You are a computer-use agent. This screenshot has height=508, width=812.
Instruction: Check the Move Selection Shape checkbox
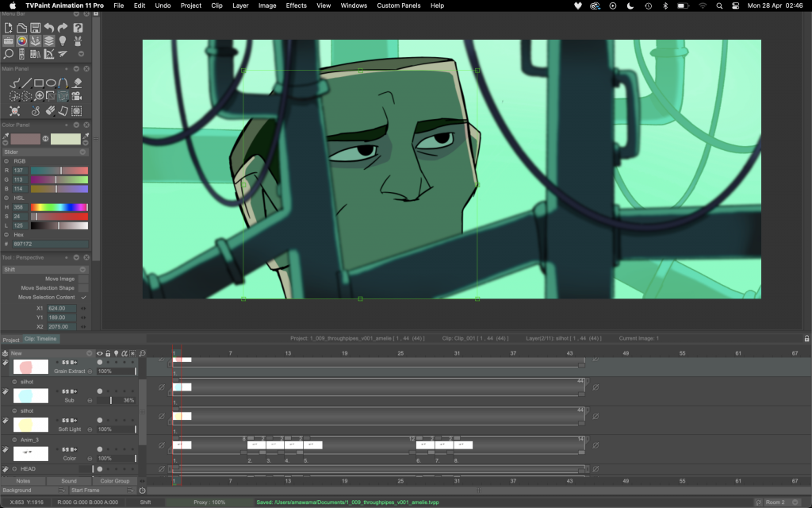click(x=83, y=288)
